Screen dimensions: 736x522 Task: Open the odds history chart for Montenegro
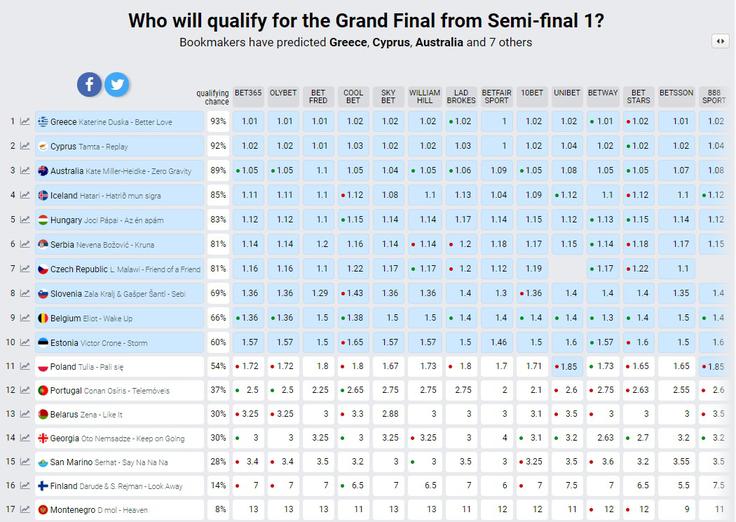coord(25,509)
